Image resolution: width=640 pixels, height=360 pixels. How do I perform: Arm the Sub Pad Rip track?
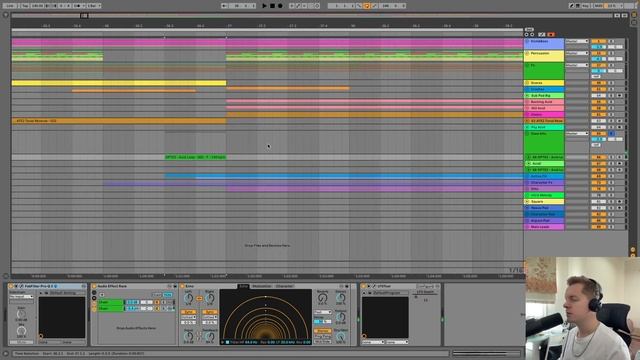(620, 96)
